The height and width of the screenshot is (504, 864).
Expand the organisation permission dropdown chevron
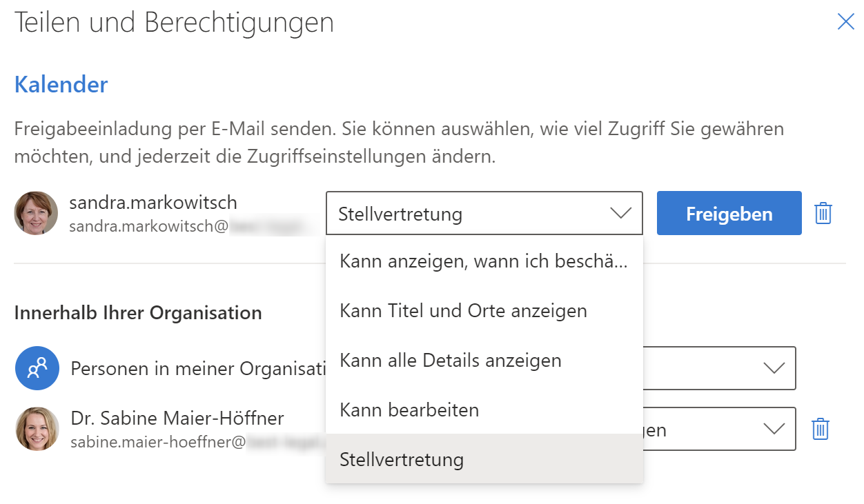774,368
